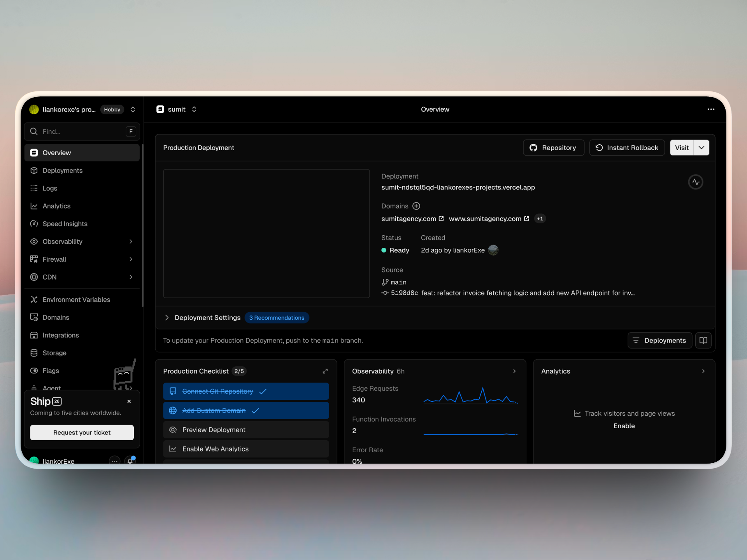Open the 3 Recommendations badge

277,318
